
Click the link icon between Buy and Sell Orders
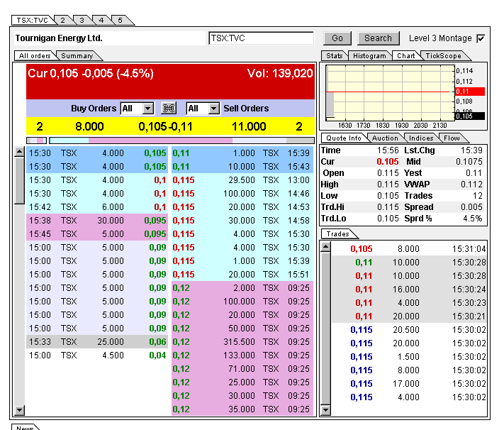click(169, 109)
